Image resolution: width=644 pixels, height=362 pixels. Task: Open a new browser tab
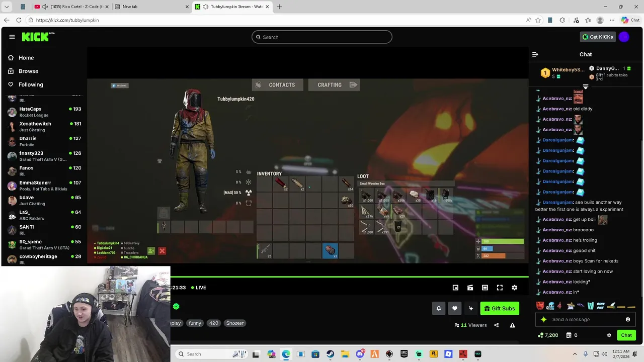pyautogui.click(x=279, y=7)
